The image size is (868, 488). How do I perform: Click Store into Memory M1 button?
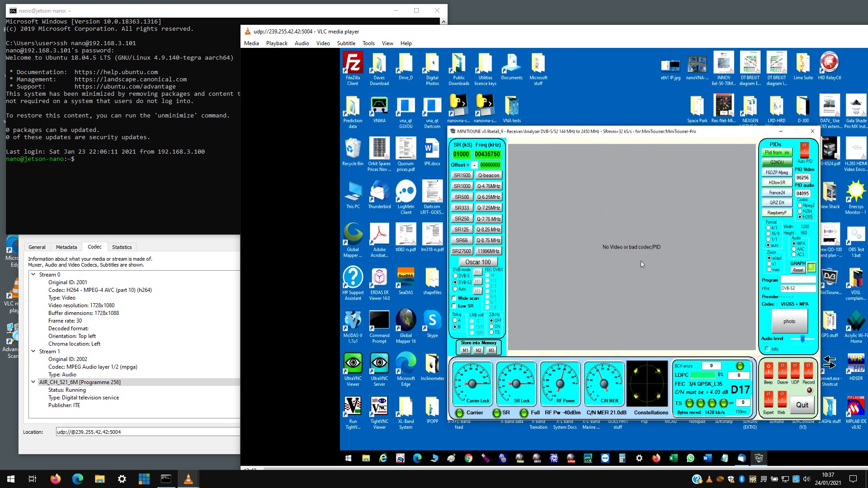point(465,351)
